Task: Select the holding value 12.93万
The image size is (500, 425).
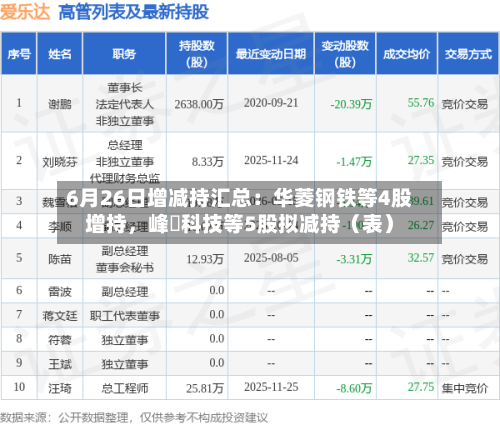Action: 205,259
